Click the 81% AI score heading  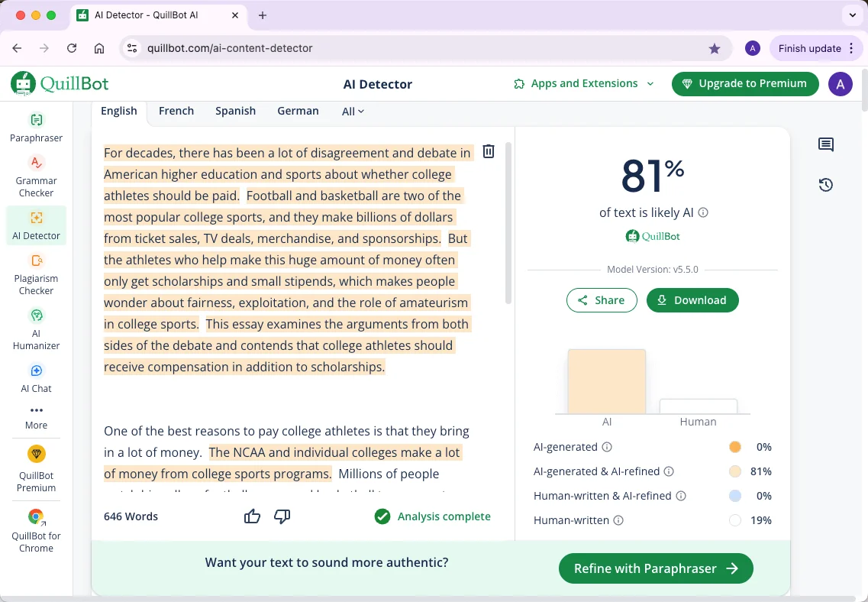pyautogui.click(x=653, y=176)
